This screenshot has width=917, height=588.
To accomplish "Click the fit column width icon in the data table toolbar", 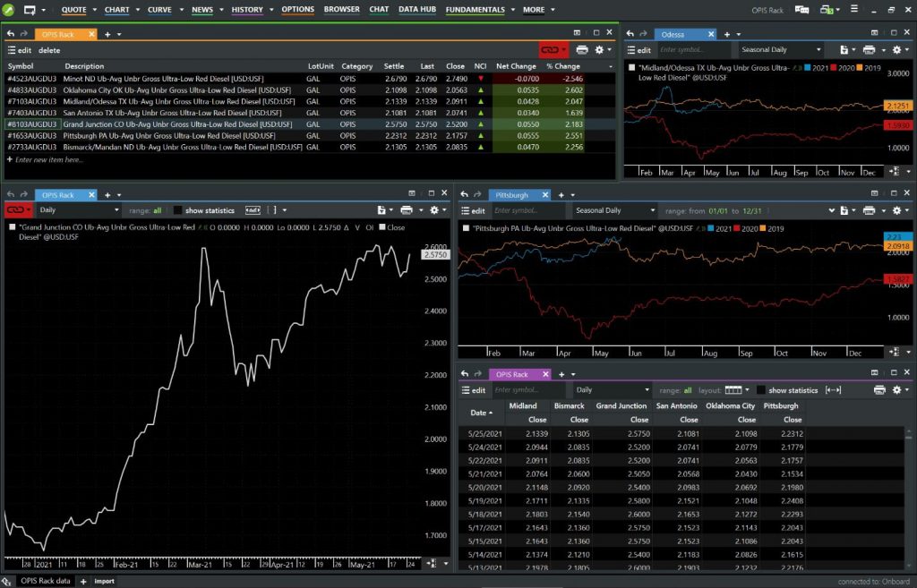I will pyautogui.click(x=833, y=390).
